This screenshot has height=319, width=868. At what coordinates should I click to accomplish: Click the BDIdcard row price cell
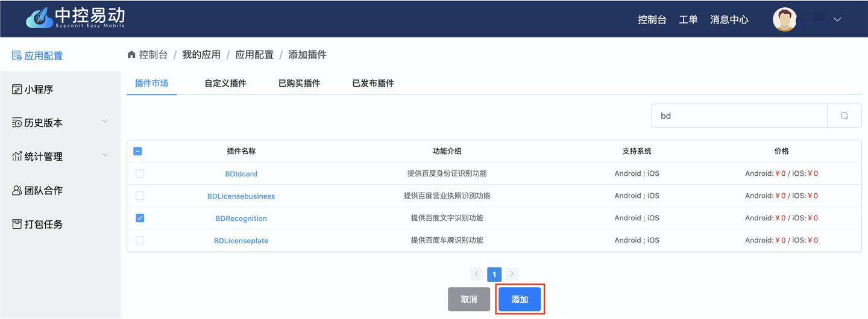point(782,173)
